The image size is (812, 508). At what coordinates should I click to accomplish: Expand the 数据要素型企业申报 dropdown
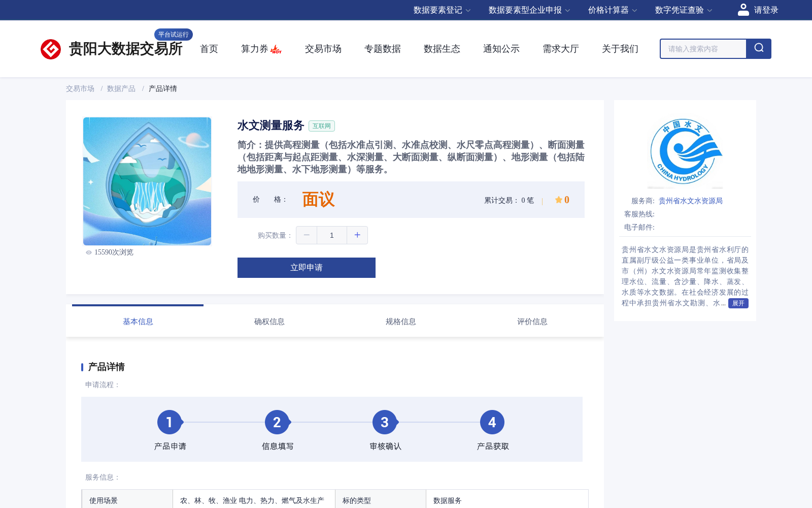pyautogui.click(x=529, y=10)
